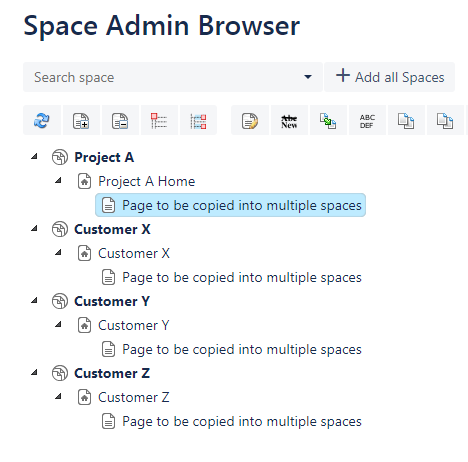Click the expand all pages (plus) icon
This screenshot has width=468, height=462.
point(81,120)
